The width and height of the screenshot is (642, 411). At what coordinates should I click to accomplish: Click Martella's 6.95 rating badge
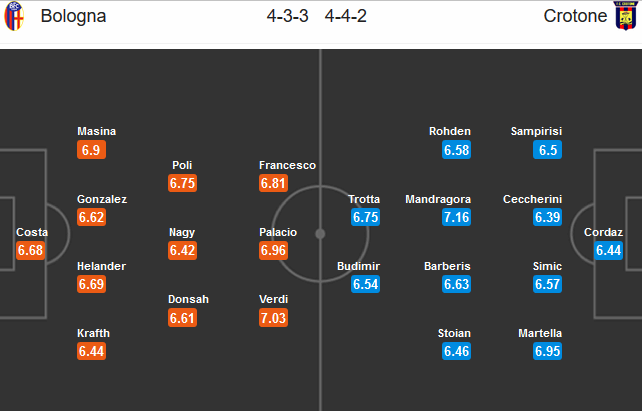point(547,351)
